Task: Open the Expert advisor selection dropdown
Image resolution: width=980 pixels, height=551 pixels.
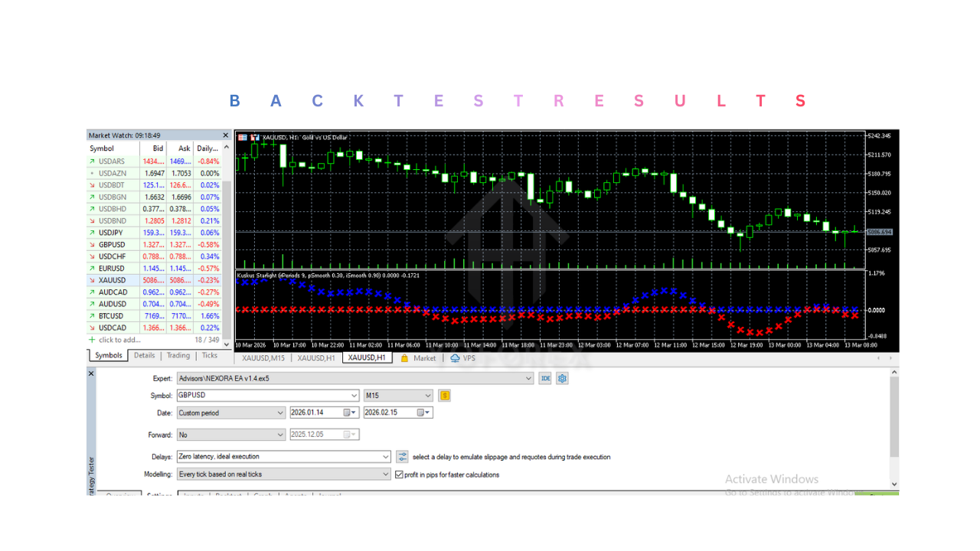Action: tap(528, 377)
